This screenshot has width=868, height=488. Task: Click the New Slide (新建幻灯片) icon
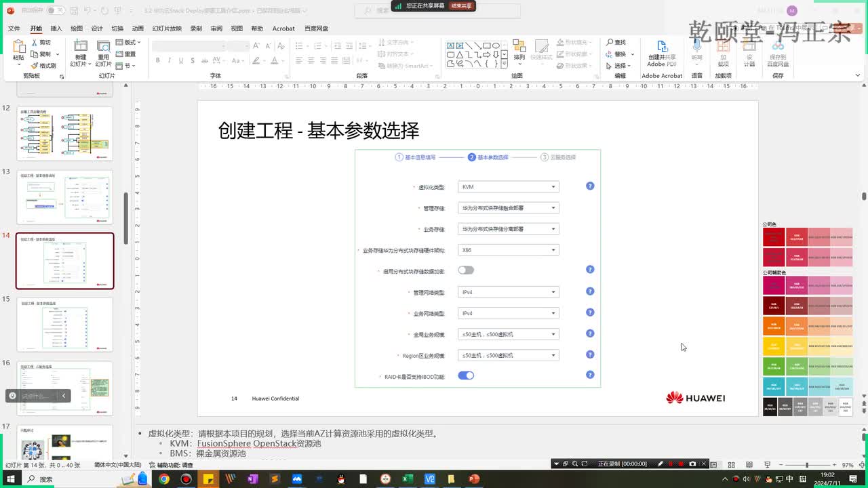pos(81,45)
